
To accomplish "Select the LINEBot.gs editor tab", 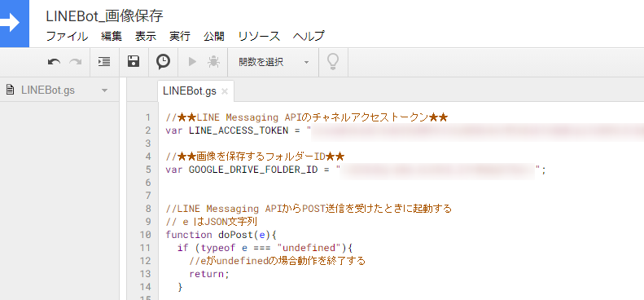I will click(190, 91).
